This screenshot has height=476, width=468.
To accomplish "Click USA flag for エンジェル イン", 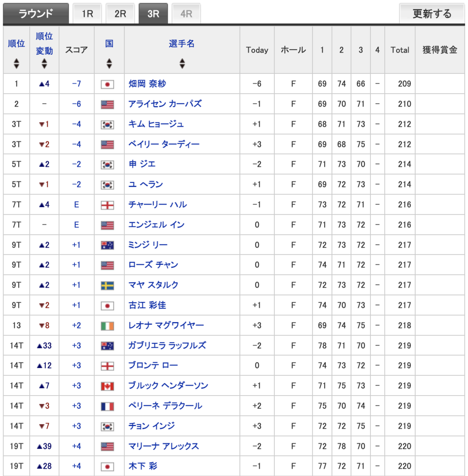I will click(107, 226).
